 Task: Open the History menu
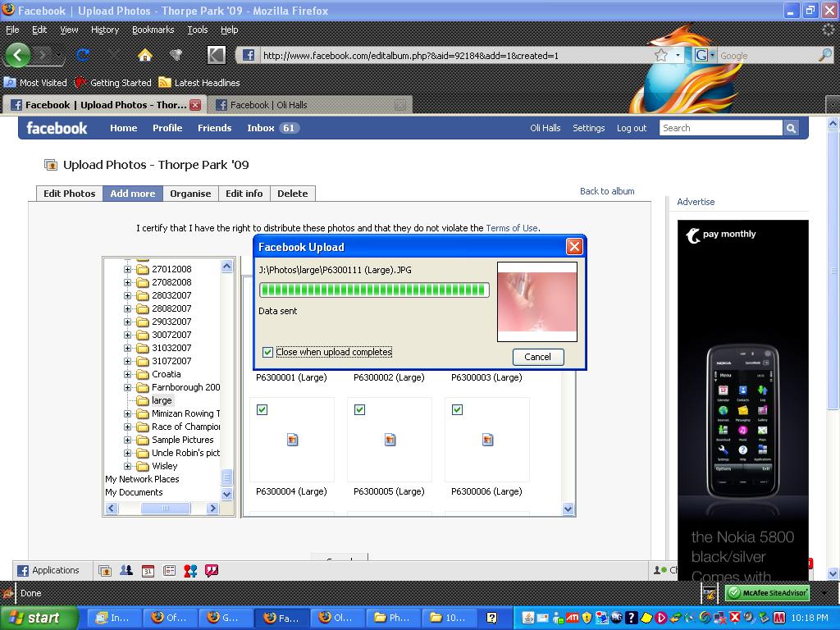pos(104,30)
